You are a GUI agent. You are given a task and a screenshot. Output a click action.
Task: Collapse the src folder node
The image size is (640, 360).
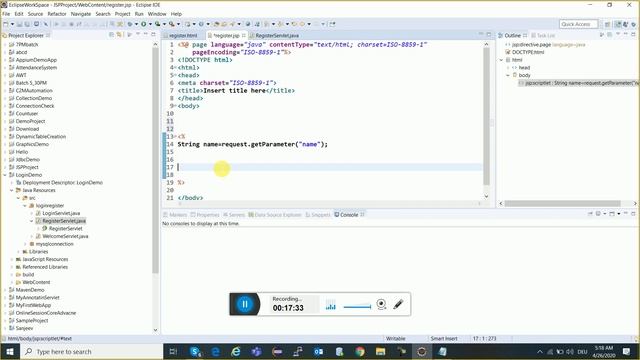click(x=18, y=198)
